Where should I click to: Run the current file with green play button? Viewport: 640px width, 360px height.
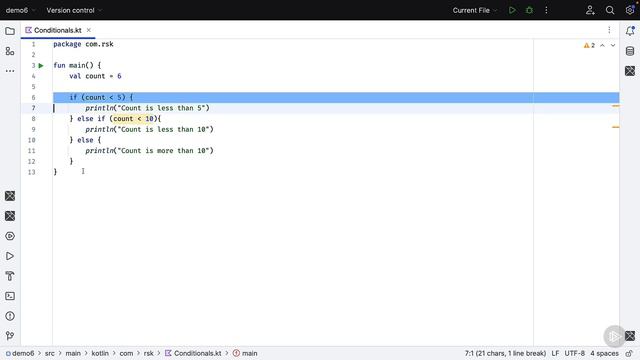pyautogui.click(x=512, y=10)
